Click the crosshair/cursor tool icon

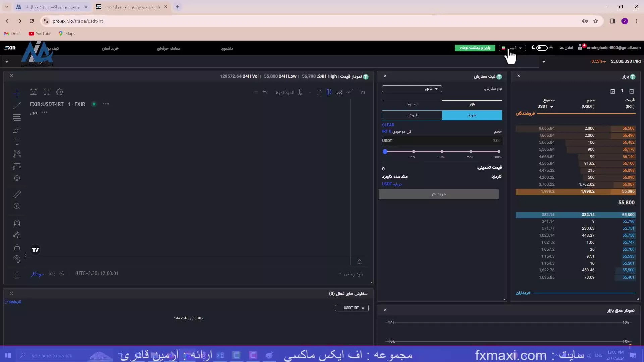pos(17,92)
